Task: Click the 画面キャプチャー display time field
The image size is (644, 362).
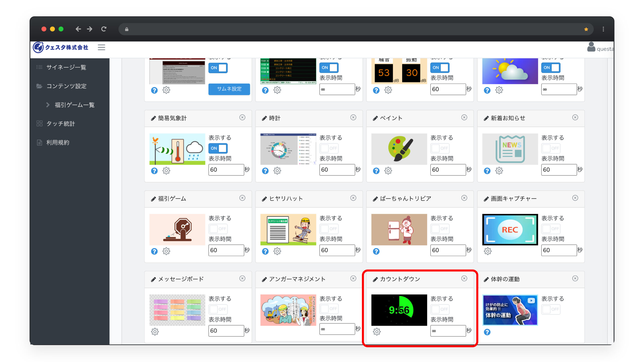Action: 559,250
